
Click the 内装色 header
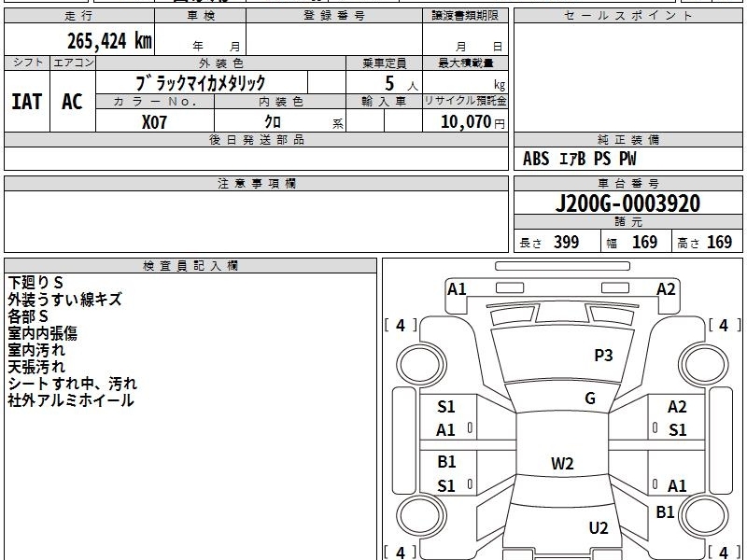tap(280, 102)
